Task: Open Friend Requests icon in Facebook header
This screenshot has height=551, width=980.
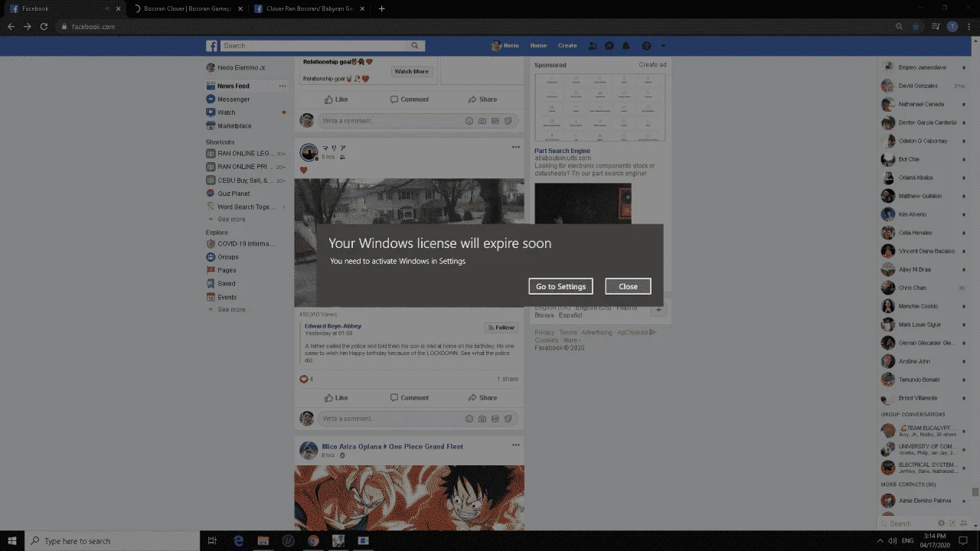Action: 593,46
